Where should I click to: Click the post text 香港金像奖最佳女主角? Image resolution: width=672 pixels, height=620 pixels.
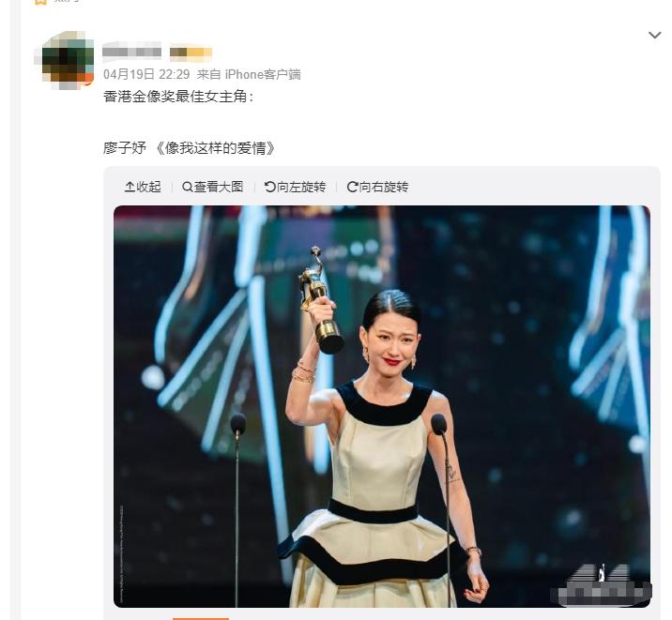pos(176,97)
